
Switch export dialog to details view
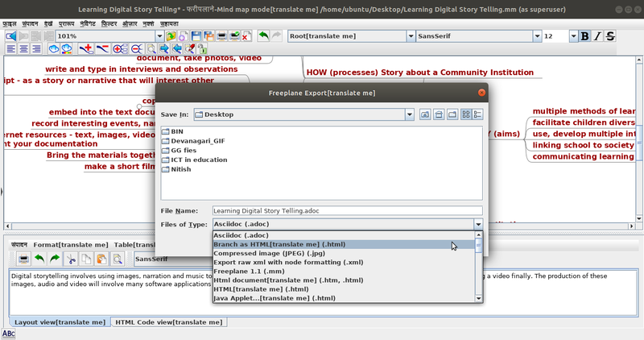tap(477, 114)
